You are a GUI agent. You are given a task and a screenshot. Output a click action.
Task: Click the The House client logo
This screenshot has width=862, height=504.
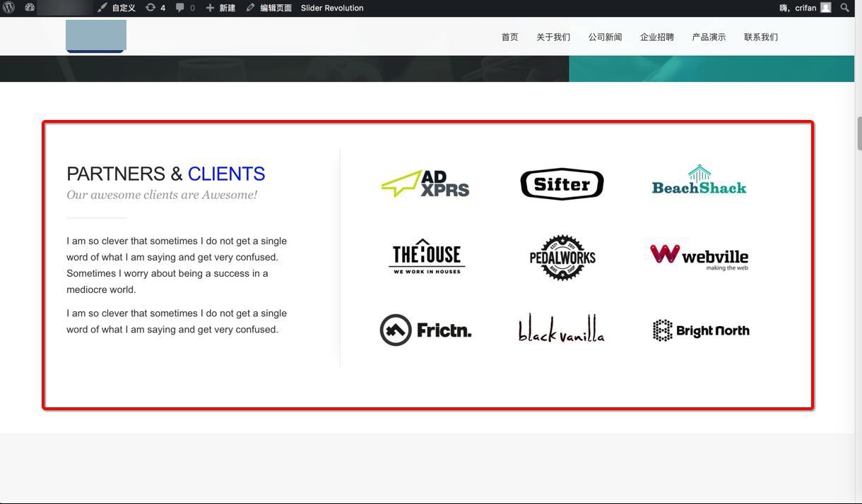pos(427,256)
